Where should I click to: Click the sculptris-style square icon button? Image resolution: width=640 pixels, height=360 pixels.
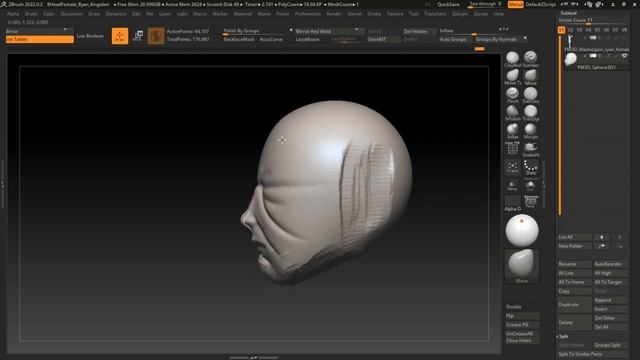click(x=156, y=36)
